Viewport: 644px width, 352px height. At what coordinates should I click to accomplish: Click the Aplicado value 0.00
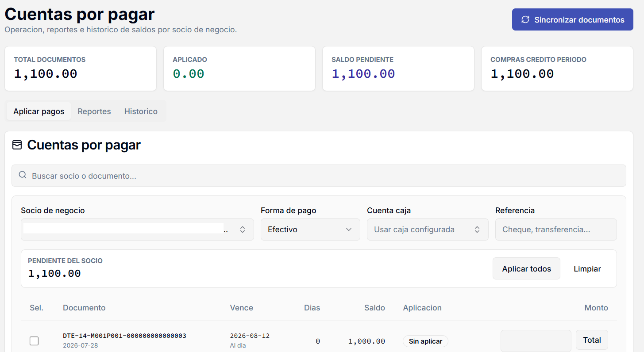pyautogui.click(x=189, y=74)
